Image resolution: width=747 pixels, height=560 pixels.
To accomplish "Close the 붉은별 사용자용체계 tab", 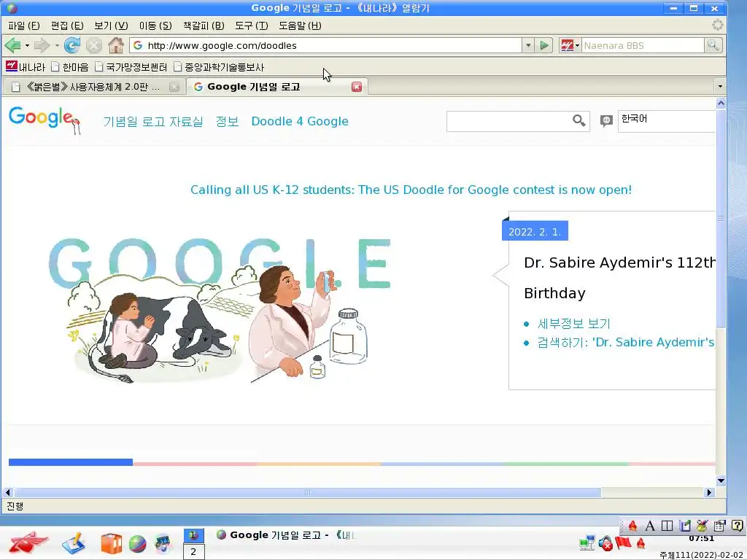I will (174, 87).
